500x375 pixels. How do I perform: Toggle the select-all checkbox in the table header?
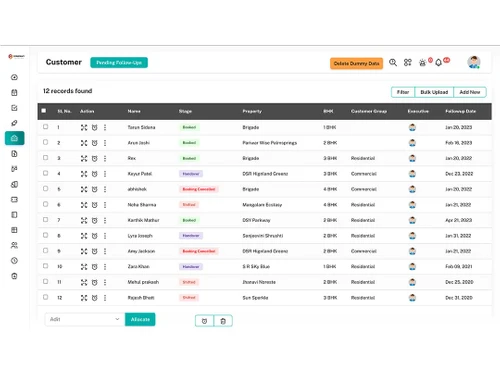pyautogui.click(x=44, y=111)
